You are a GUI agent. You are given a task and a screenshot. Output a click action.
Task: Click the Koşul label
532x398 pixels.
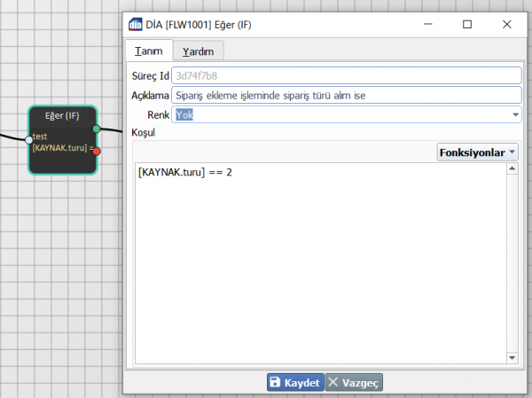click(143, 133)
